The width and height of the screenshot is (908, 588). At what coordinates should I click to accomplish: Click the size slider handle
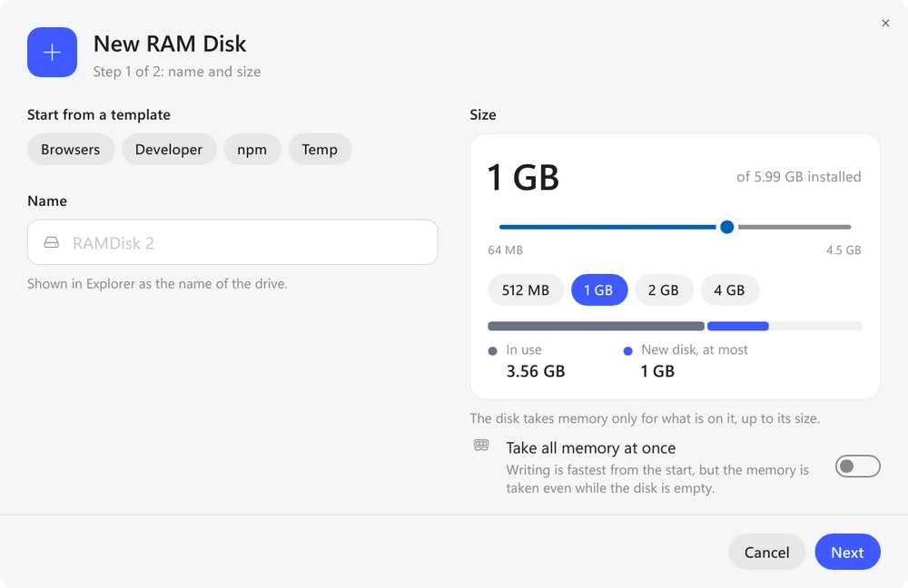pyautogui.click(x=727, y=227)
